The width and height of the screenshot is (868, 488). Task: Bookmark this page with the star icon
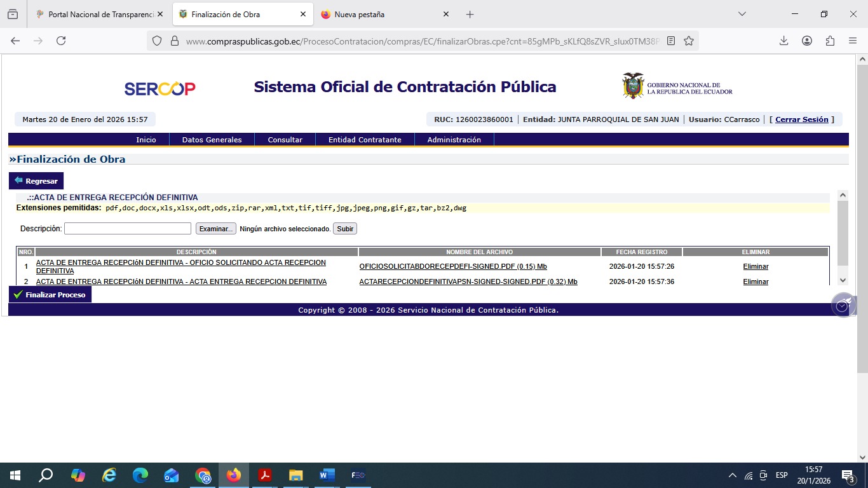(689, 41)
